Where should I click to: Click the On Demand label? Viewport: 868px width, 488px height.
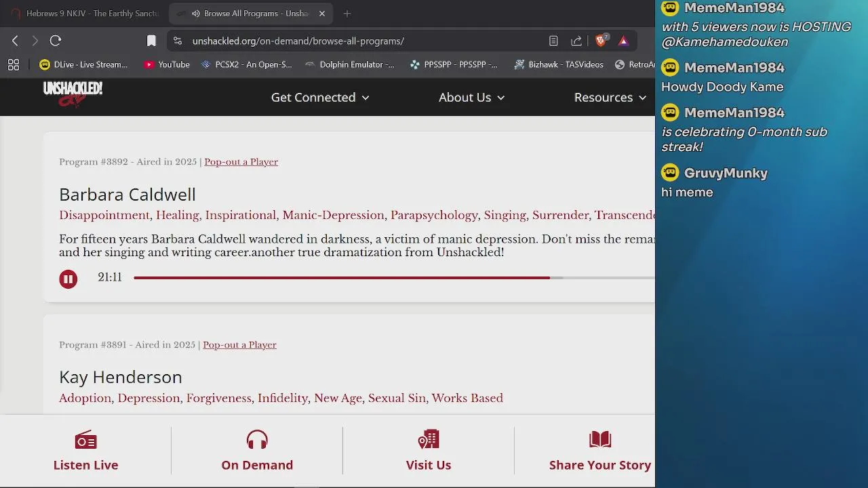(x=257, y=465)
